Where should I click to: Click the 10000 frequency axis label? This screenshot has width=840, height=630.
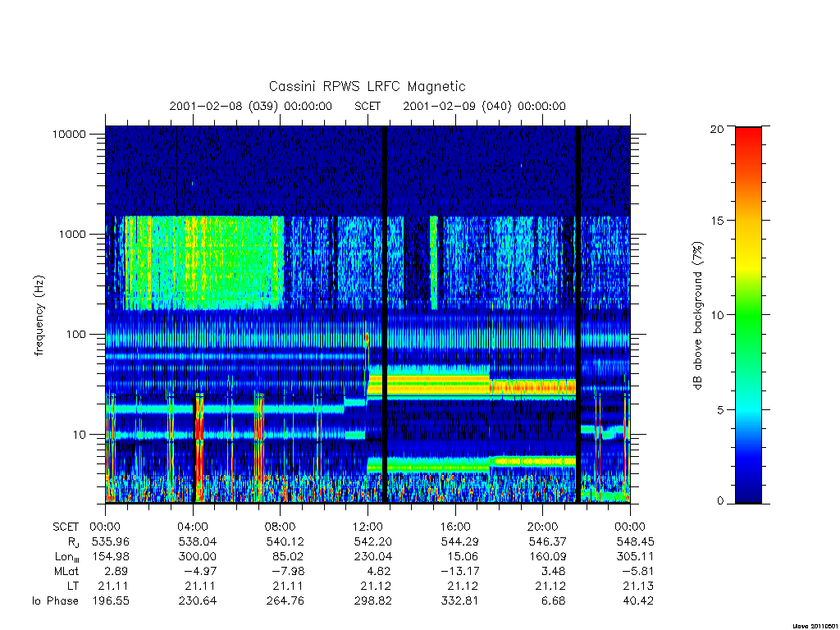pyautogui.click(x=69, y=134)
